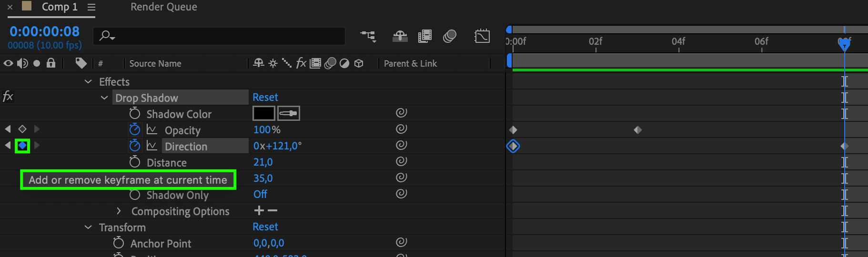The width and height of the screenshot is (868, 257).
Task: Click the Opacity graph inclusion icon
Action: click(x=151, y=129)
